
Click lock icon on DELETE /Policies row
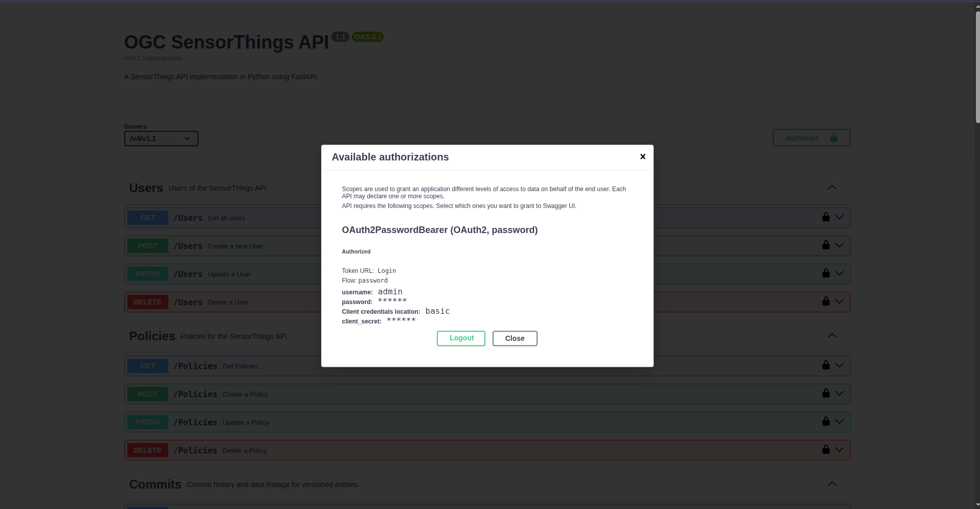[826, 449]
